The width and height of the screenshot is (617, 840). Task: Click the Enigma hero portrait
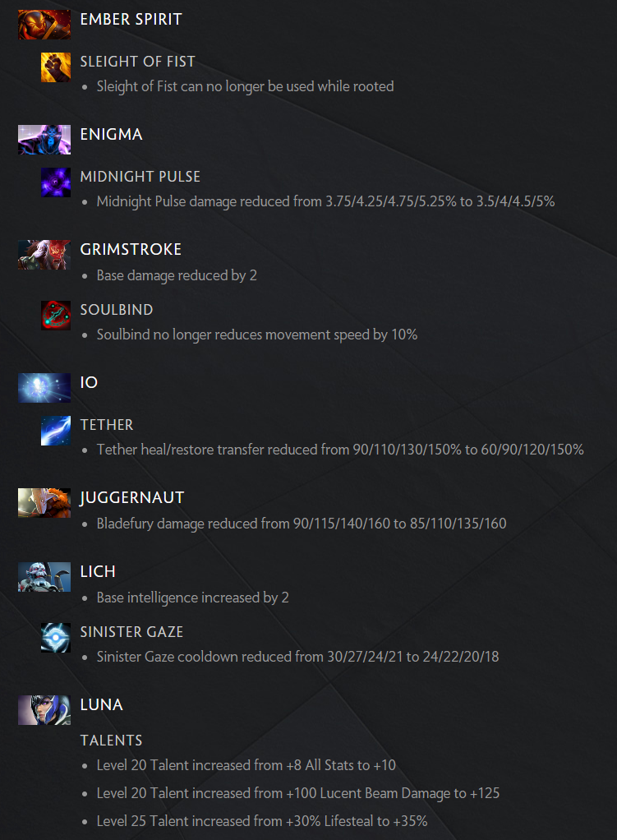point(44,140)
